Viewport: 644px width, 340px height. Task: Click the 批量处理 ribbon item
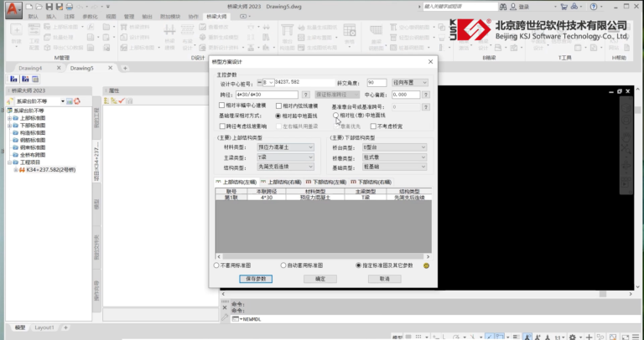click(x=59, y=38)
